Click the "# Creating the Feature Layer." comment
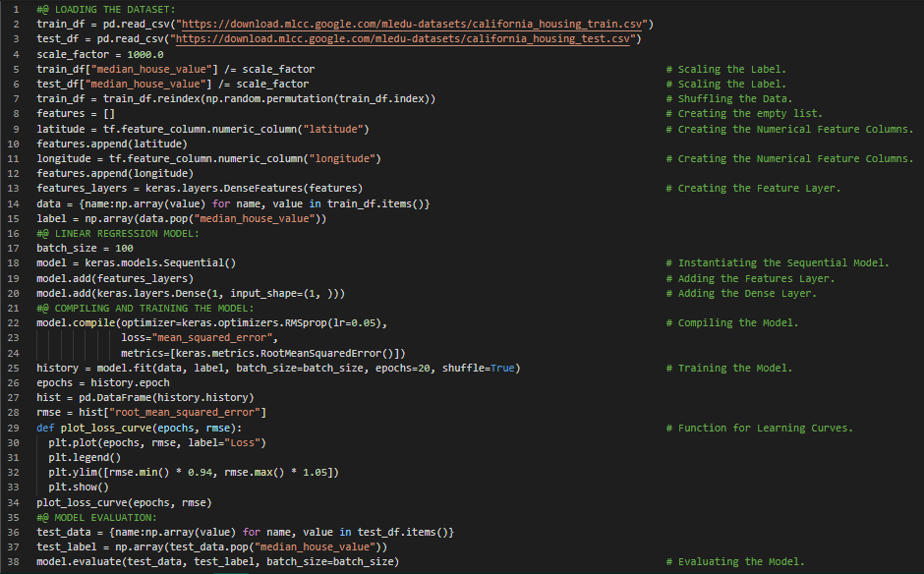The image size is (924, 574). [753, 189]
